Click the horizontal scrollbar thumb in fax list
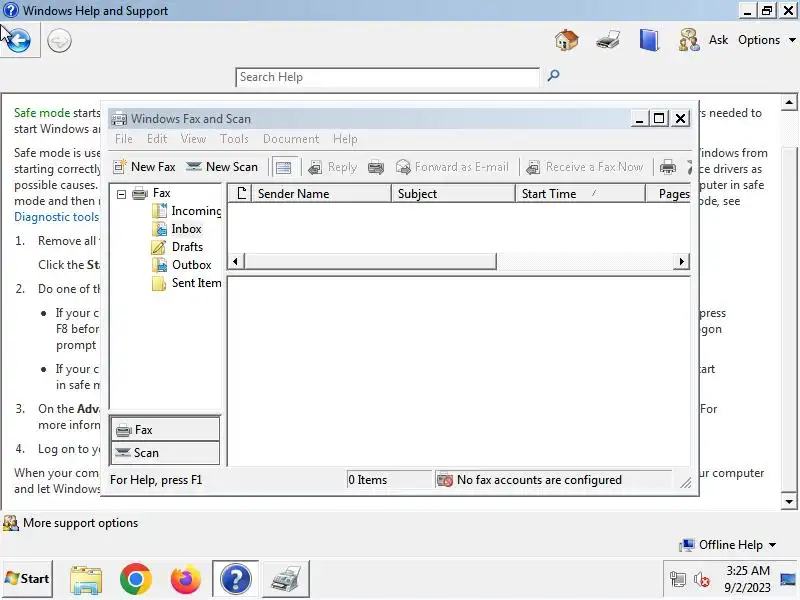The height and width of the screenshot is (600, 800). (370, 262)
